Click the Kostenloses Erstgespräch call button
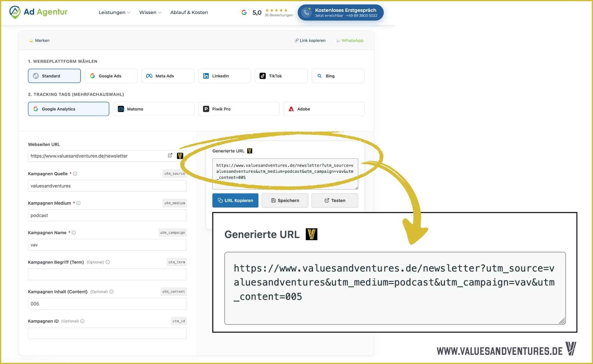Screen dimensions: 593x364 click(340, 12)
